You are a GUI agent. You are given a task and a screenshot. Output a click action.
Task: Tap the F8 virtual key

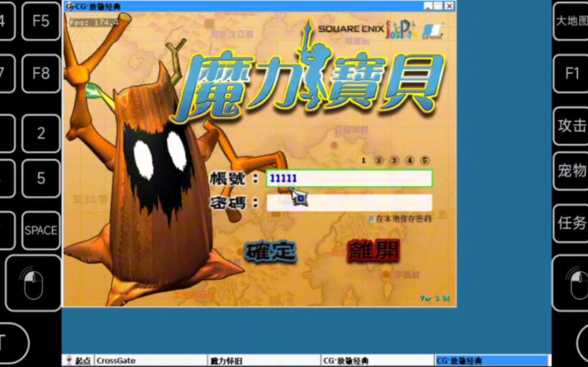tap(41, 74)
